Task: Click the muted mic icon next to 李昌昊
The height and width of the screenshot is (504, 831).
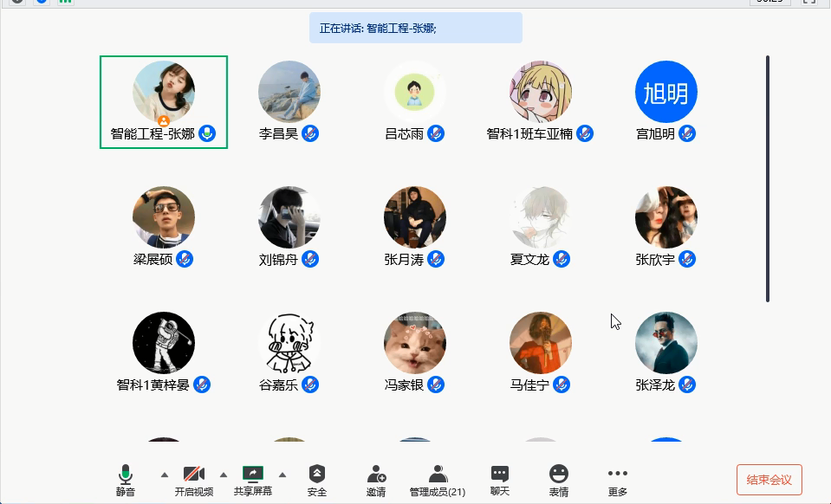Action: pos(310,133)
